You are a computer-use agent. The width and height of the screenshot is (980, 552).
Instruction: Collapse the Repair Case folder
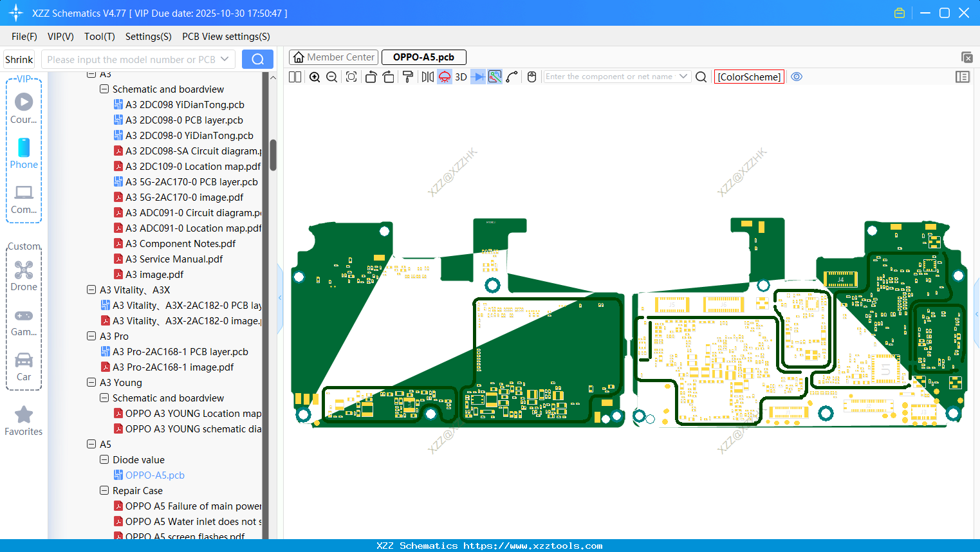click(104, 491)
